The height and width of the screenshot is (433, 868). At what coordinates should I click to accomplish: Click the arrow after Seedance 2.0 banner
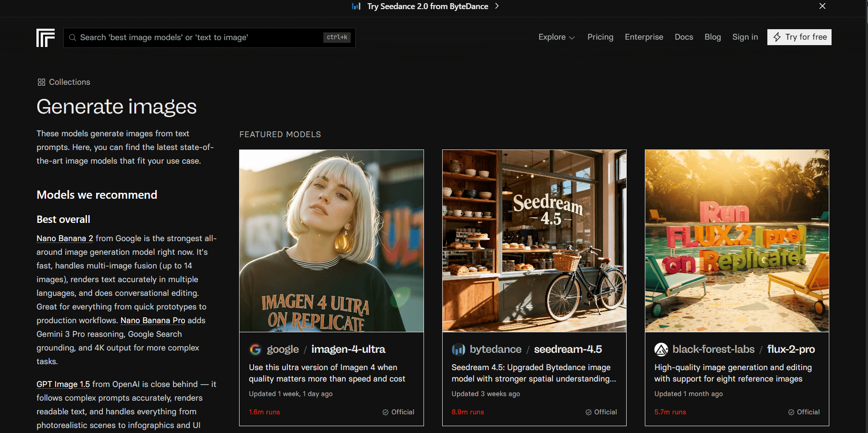pyautogui.click(x=497, y=6)
